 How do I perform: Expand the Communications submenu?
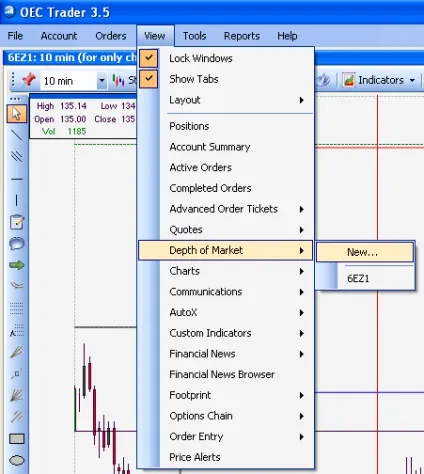[x=225, y=292]
